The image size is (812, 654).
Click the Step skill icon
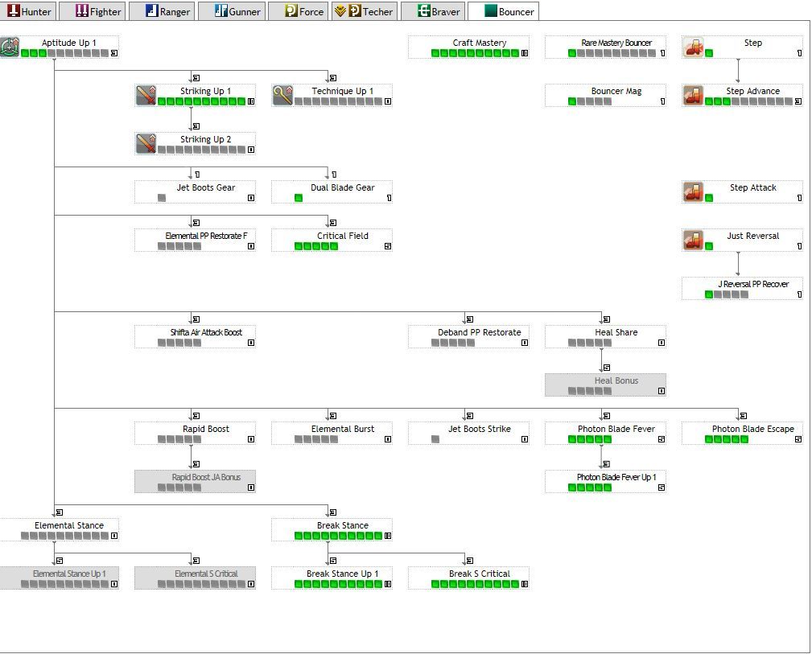[x=693, y=47]
